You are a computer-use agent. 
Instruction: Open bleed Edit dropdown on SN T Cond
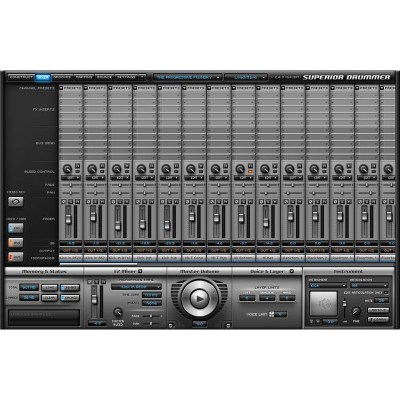coord(194,178)
